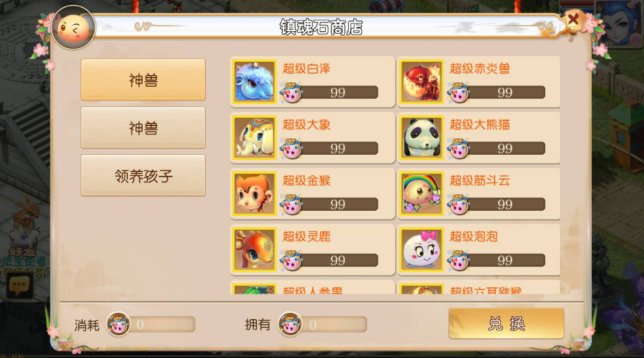The height and width of the screenshot is (358, 644).
Task: Select the 超级赤炎兽 red beast icon
Action: pyautogui.click(x=421, y=82)
